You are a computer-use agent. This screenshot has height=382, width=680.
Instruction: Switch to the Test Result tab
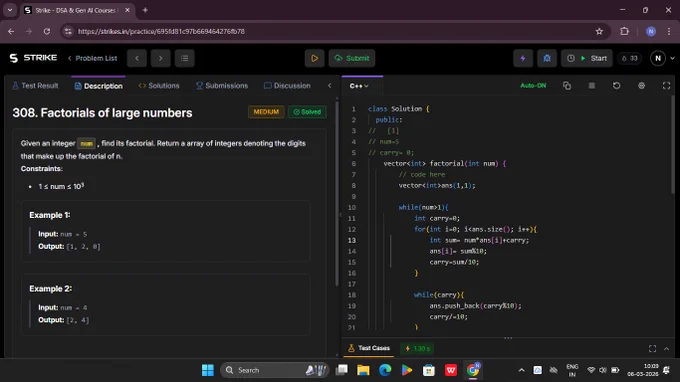pos(35,86)
